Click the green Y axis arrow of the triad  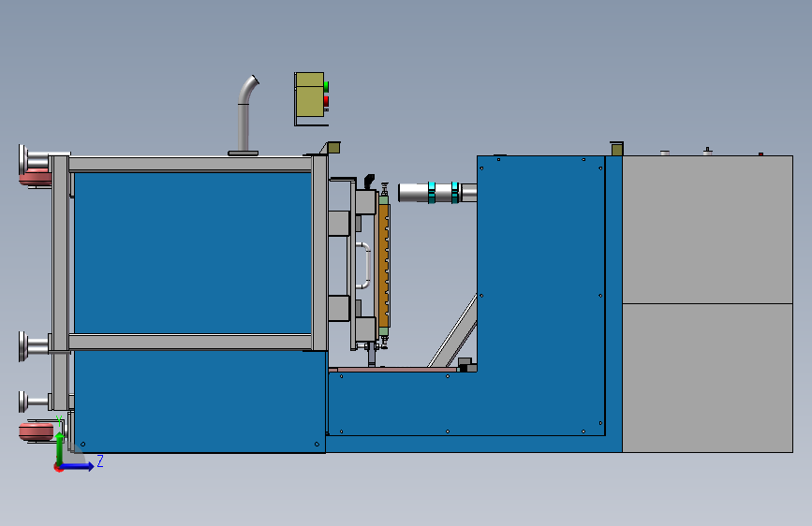(x=59, y=449)
